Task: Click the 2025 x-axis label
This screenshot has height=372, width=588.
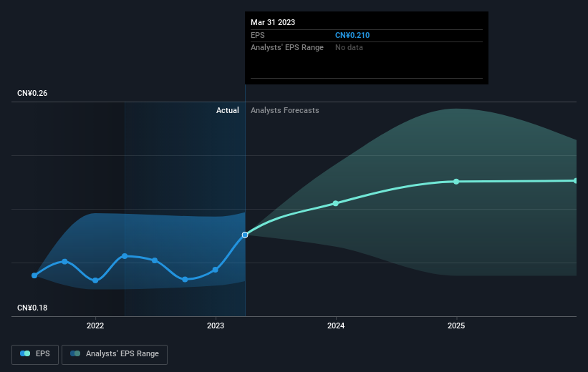Action: 456,325
